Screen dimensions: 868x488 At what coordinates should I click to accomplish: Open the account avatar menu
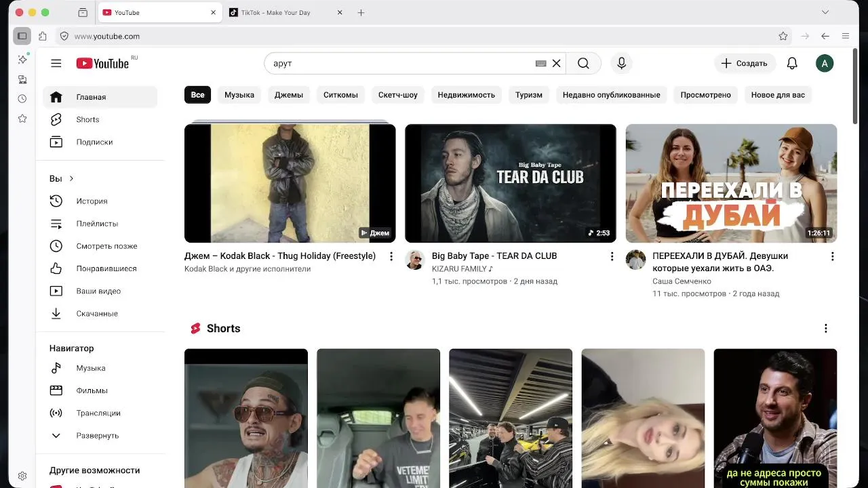[825, 64]
